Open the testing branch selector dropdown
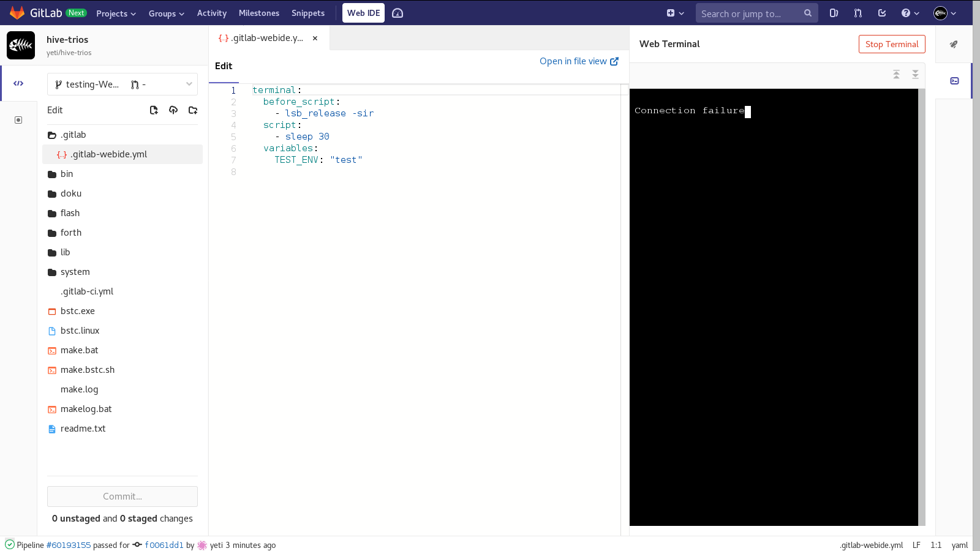980x551 pixels. [123, 84]
